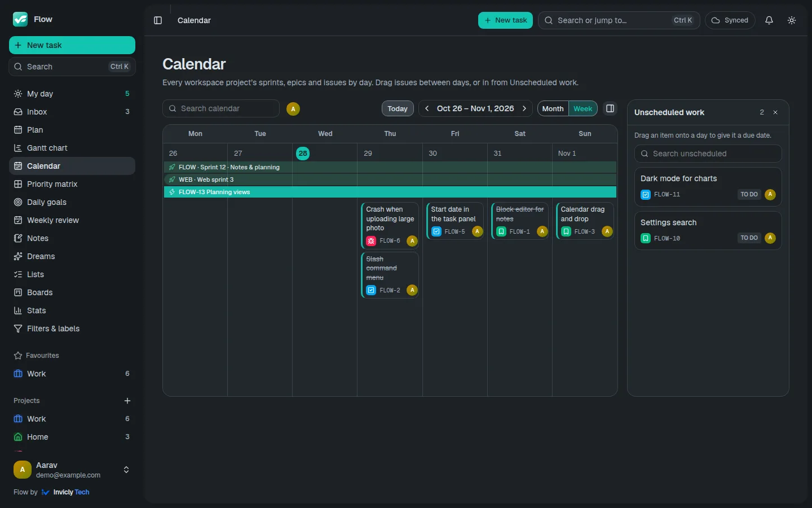Open the Priority matrix view
The image size is (812, 508).
[x=72, y=184]
